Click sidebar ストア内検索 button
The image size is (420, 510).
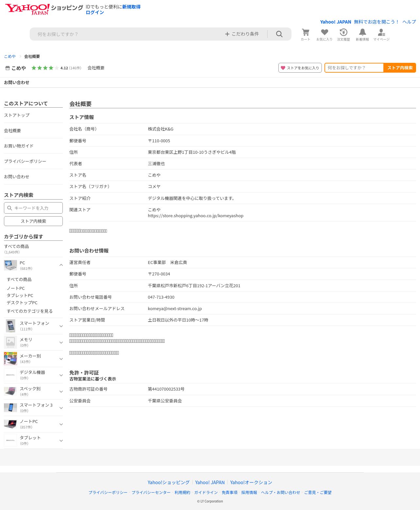(x=33, y=221)
